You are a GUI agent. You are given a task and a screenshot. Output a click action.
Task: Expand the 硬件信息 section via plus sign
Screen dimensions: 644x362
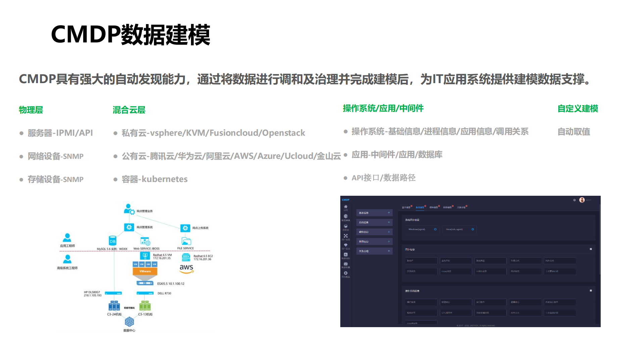(x=389, y=232)
